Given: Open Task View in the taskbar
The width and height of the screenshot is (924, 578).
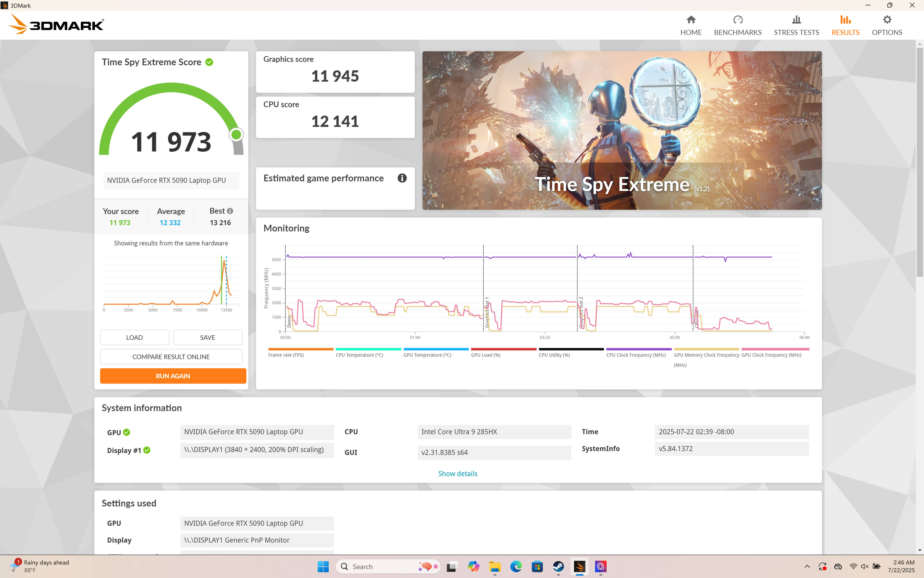Looking at the screenshot, I should (452, 566).
